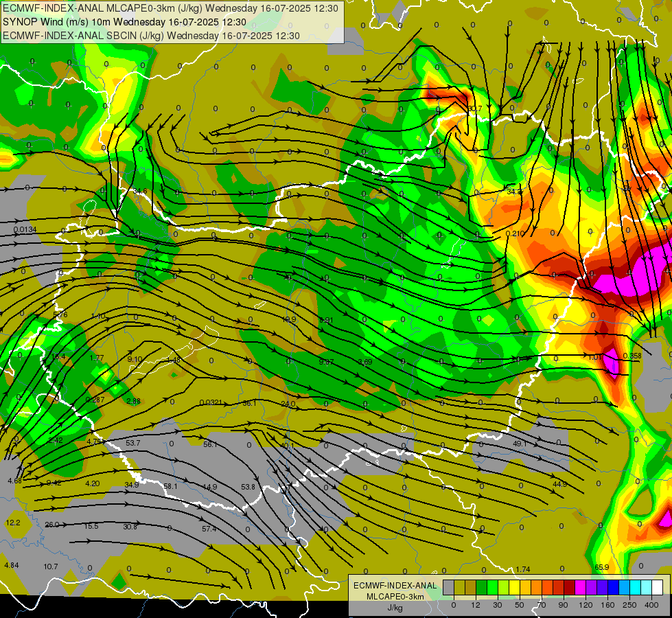Click the white swatch at legend end

click(658, 588)
